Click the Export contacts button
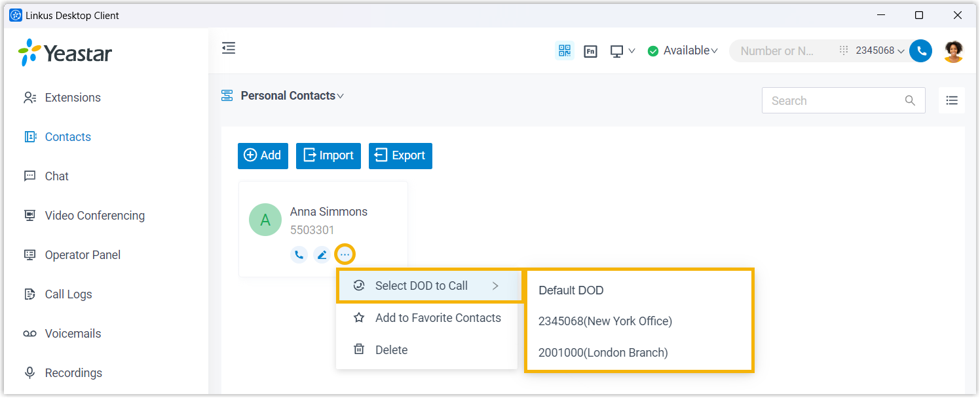 point(400,155)
